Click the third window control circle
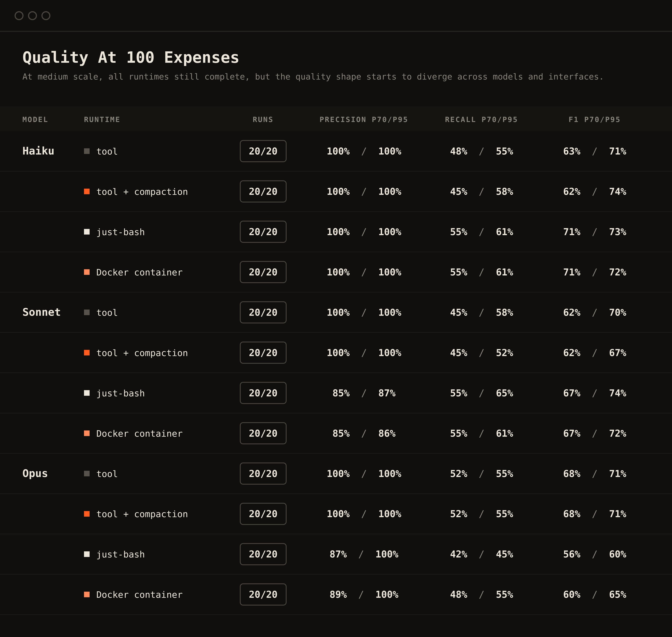The height and width of the screenshot is (637, 672). pos(46,16)
